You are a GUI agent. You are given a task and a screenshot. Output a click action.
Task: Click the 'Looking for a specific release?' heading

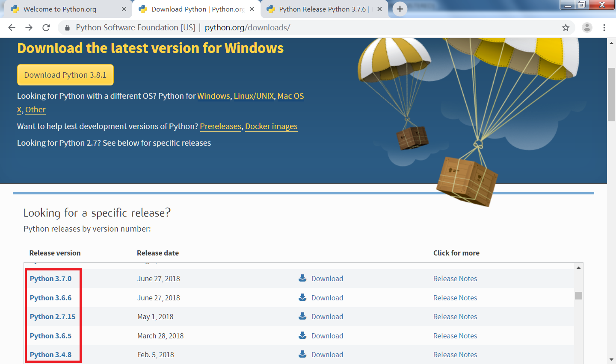click(97, 213)
